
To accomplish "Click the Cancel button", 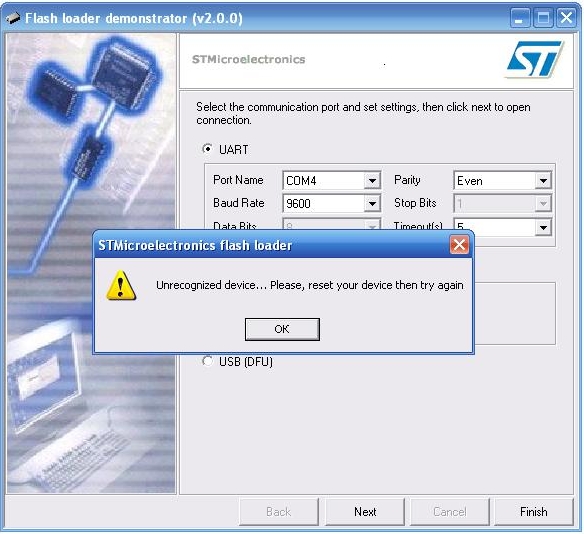I will 450,512.
